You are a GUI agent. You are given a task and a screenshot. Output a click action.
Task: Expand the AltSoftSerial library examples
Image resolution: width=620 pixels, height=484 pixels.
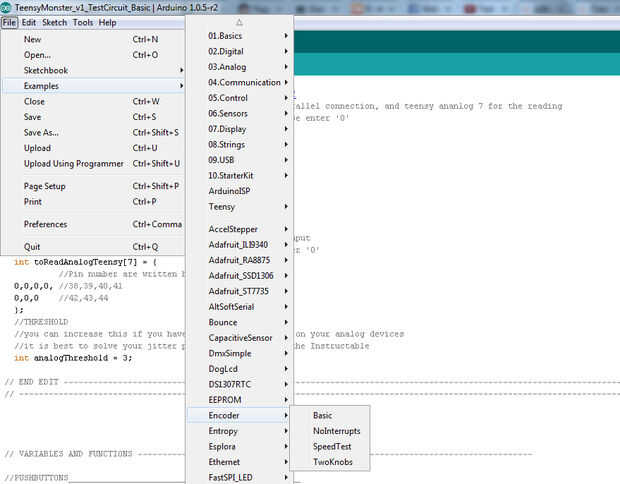pyautogui.click(x=239, y=306)
